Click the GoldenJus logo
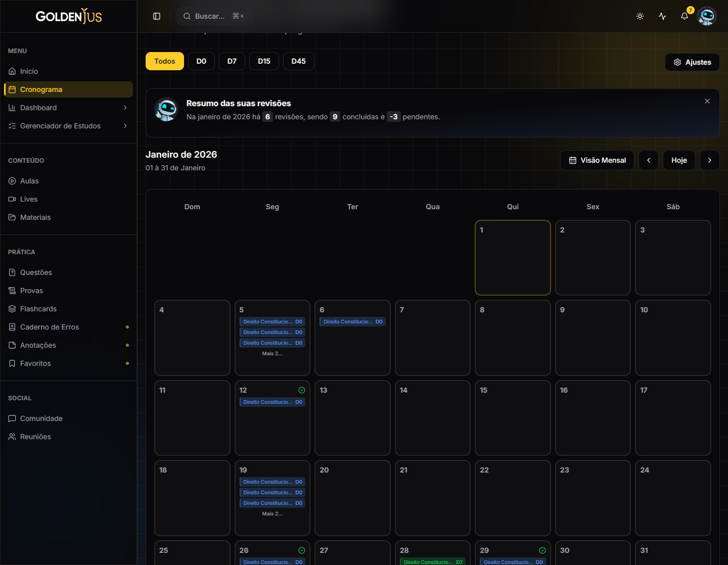This screenshot has height=565, width=728. pyautogui.click(x=69, y=16)
